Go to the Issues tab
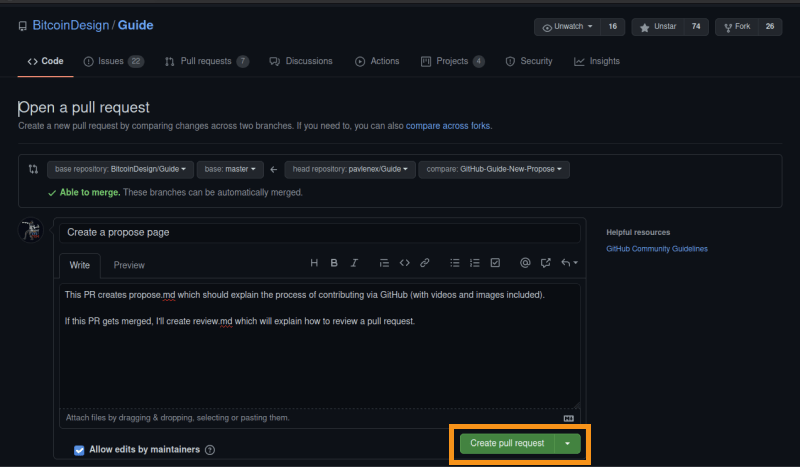This screenshot has width=800, height=467. click(111, 61)
